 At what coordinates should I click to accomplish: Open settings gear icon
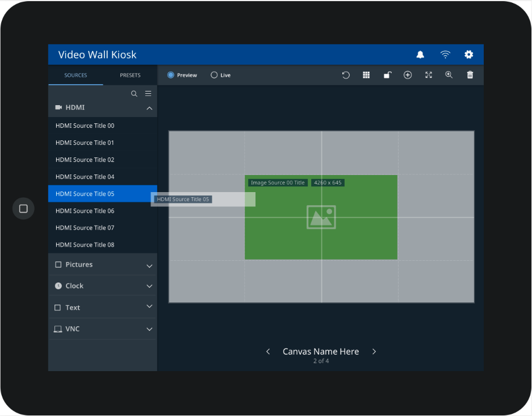468,55
